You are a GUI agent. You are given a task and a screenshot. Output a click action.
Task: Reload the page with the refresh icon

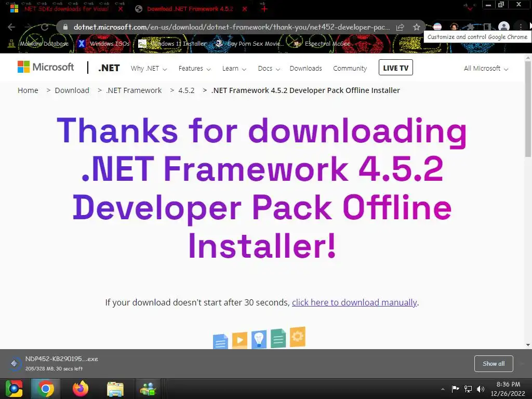(45, 27)
